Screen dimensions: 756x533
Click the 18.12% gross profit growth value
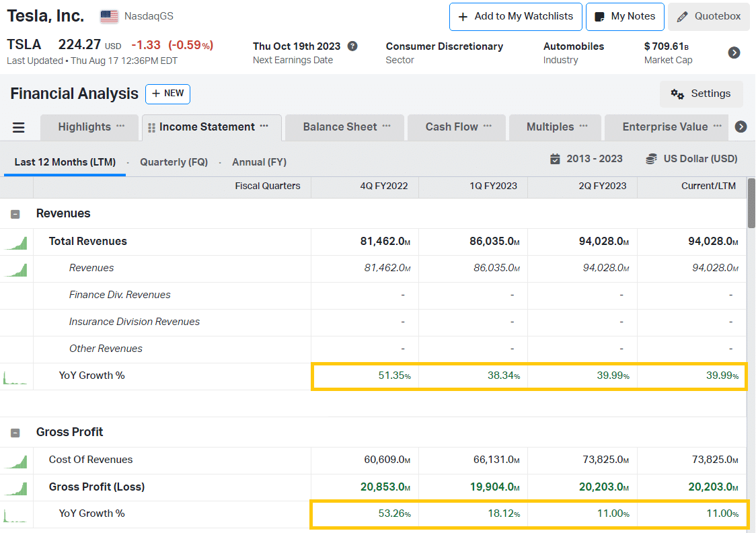tap(504, 513)
